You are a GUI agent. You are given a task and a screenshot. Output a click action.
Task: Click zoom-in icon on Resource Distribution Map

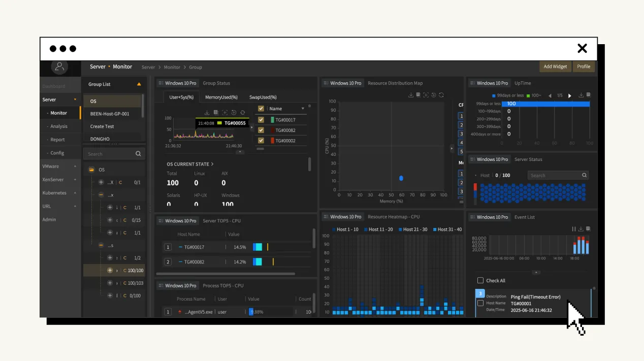tap(434, 95)
